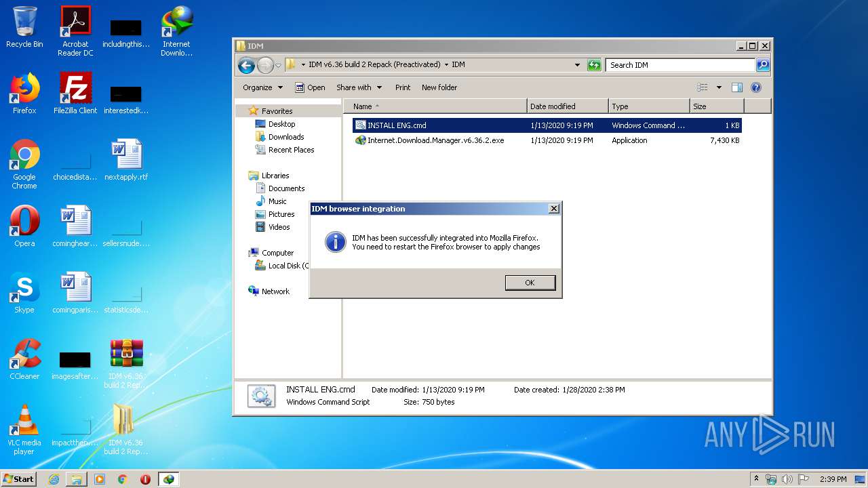
Task: Sort by Name column header
Action: pyautogui.click(x=435, y=106)
